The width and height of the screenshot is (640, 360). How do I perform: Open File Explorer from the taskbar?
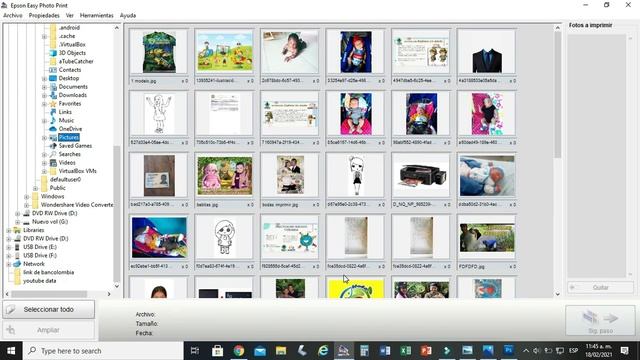(281, 351)
